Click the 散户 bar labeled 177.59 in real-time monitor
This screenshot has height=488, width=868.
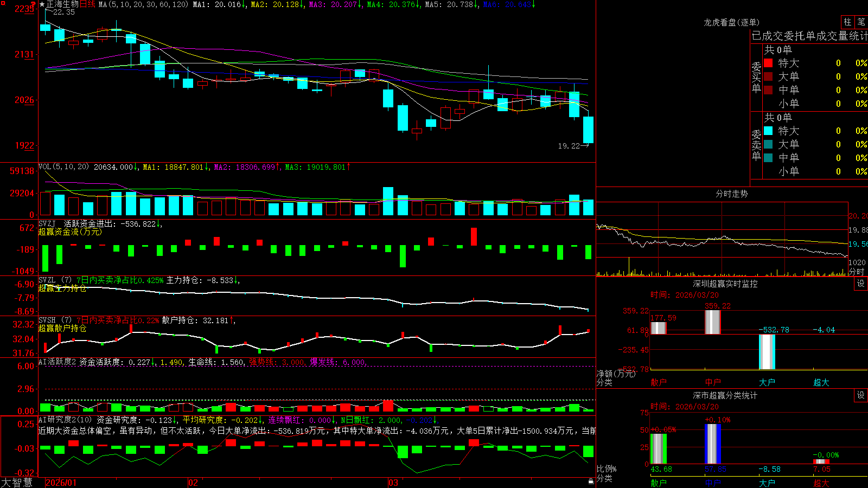coord(658,328)
